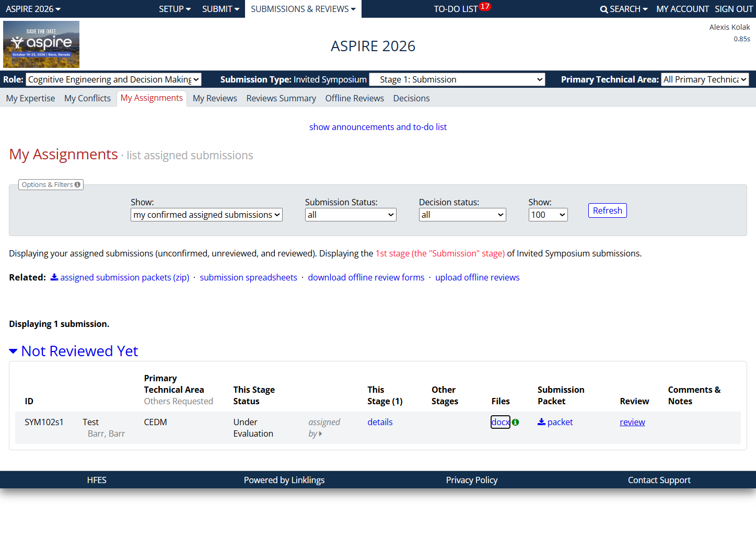Click show announcements and to-do list
Screen dimensions: 756x539
[378, 127]
